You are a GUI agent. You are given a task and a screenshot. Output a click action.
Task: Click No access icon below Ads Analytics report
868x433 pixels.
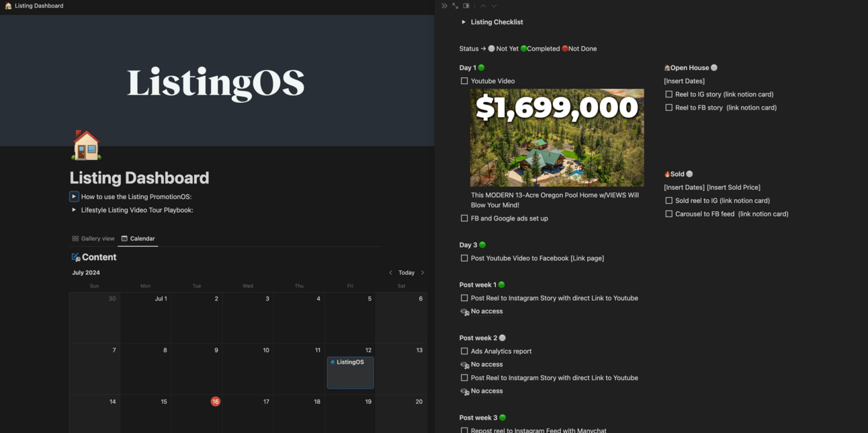click(x=464, y=365)
